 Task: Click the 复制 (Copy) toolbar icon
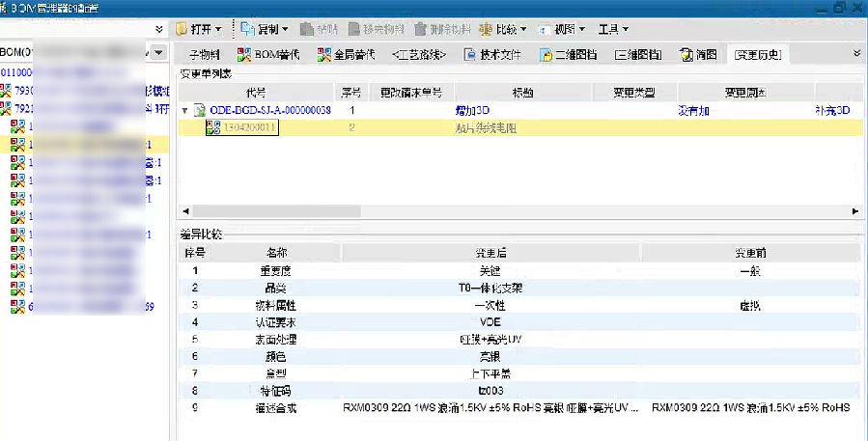coord(247,30)
